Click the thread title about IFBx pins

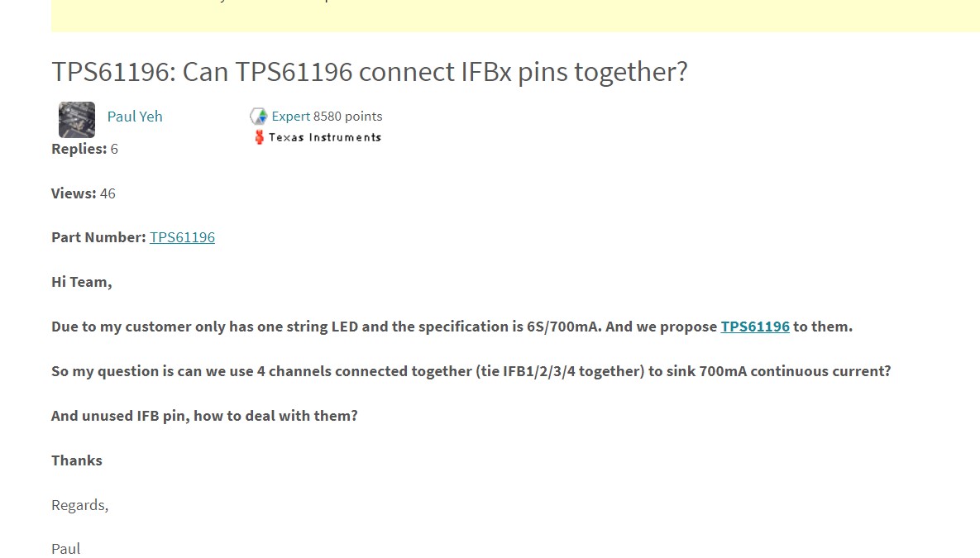click(x=370, y=72)
